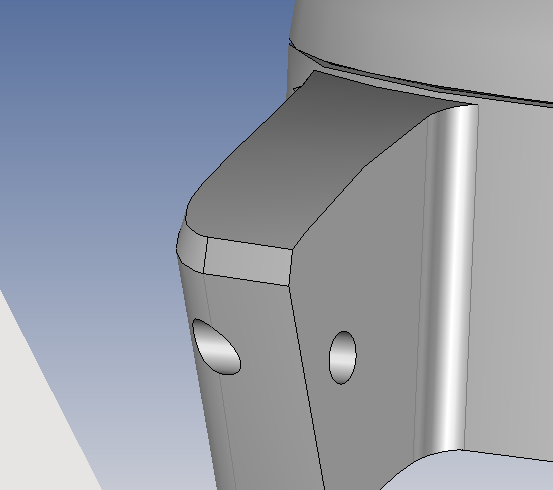Select the right elliptical hole
553x490 pixels.
tap(342, 357)
